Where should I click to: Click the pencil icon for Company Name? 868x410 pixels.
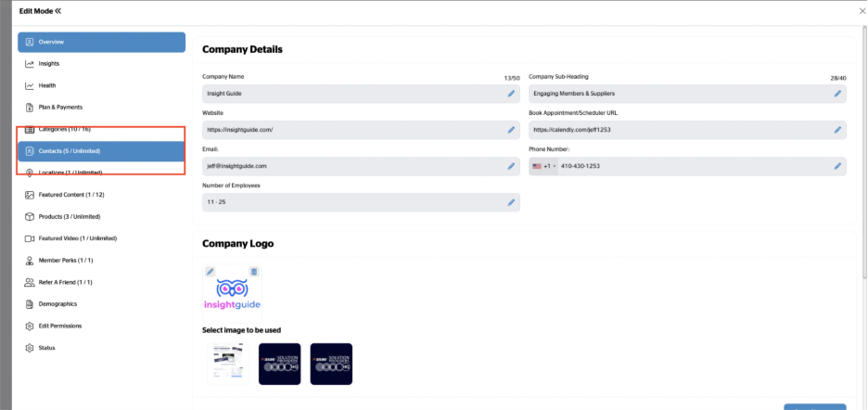click(511, 94)
